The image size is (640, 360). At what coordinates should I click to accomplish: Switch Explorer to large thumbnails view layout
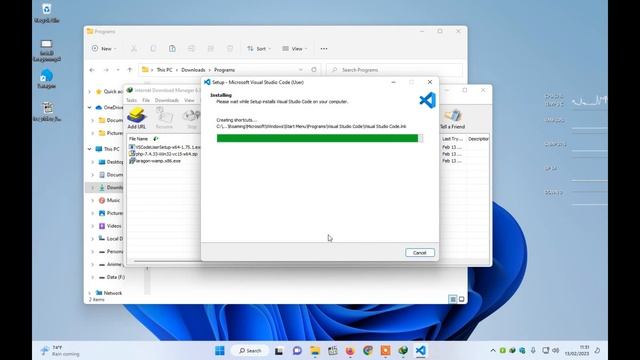462,299
